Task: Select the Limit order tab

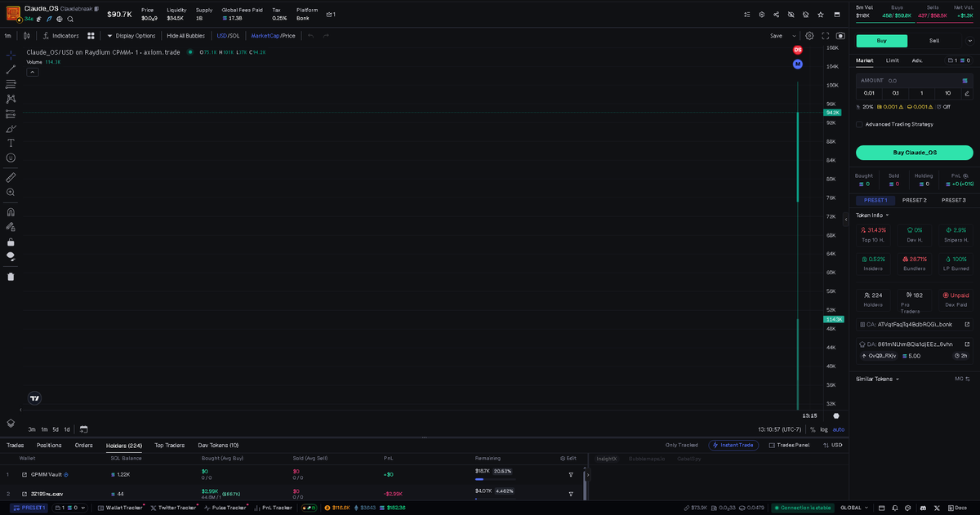Action: 893,60
